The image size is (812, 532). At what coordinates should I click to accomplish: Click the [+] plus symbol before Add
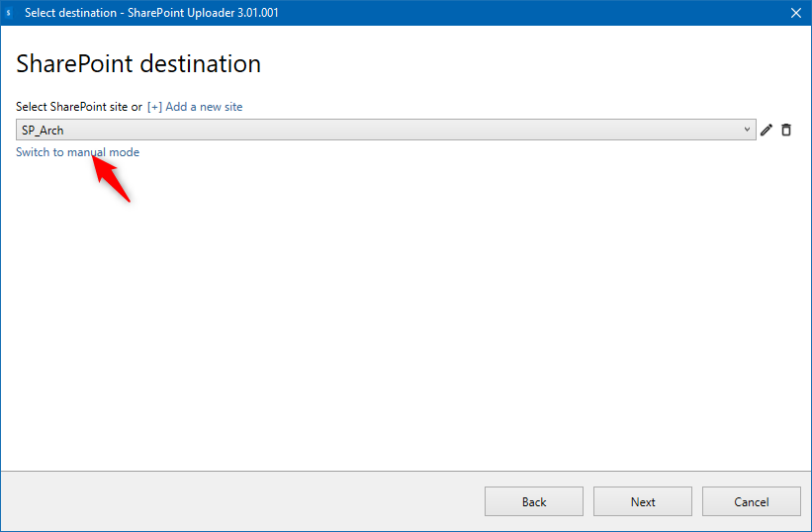[x=154, y=107]
